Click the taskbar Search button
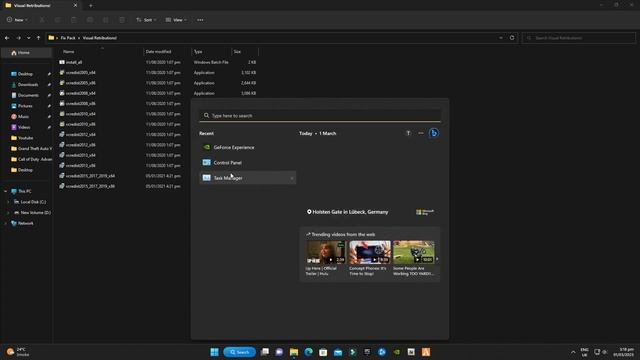 pos(240,352)
